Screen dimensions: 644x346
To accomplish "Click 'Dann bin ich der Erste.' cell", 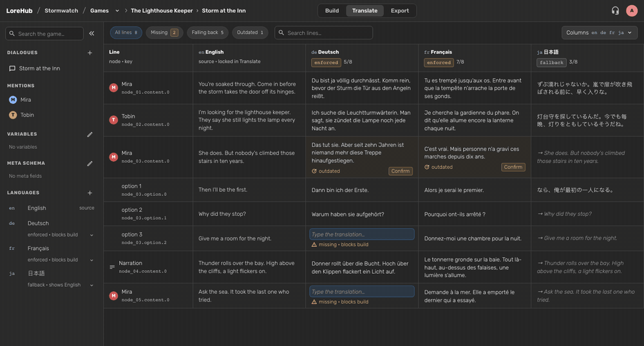I will (x=362, y=190).
